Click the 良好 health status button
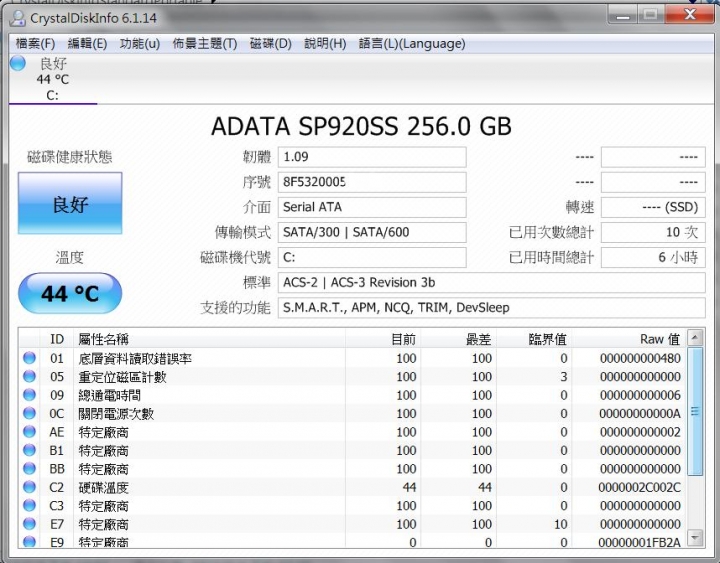Viewport: 720px width, 563px height. tap(70, 203)
